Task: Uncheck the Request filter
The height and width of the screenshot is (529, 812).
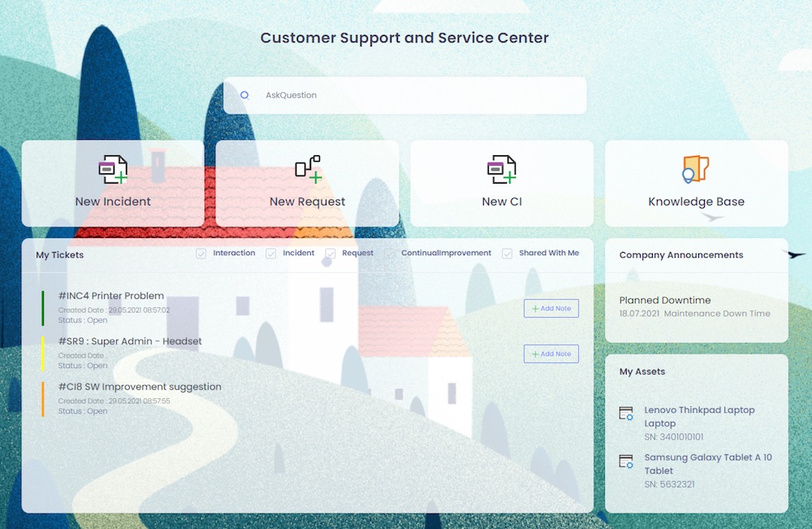Action: (329, 253)
